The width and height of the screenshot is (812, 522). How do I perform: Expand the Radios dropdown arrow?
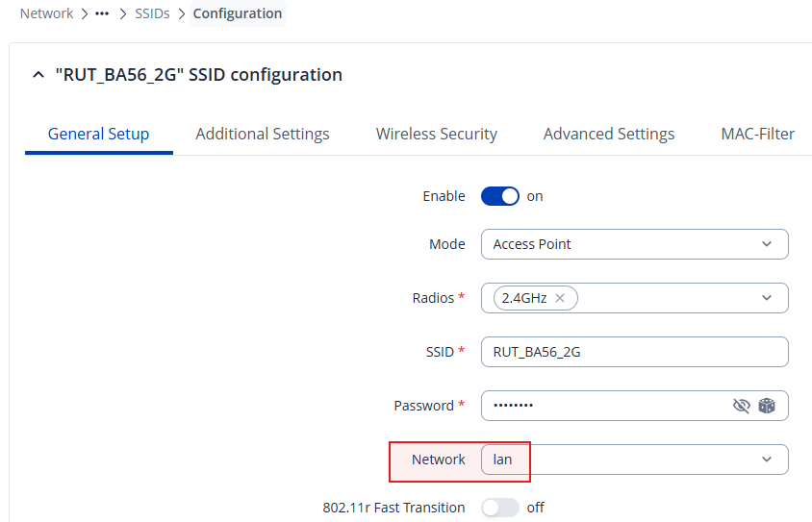[767, 298]
